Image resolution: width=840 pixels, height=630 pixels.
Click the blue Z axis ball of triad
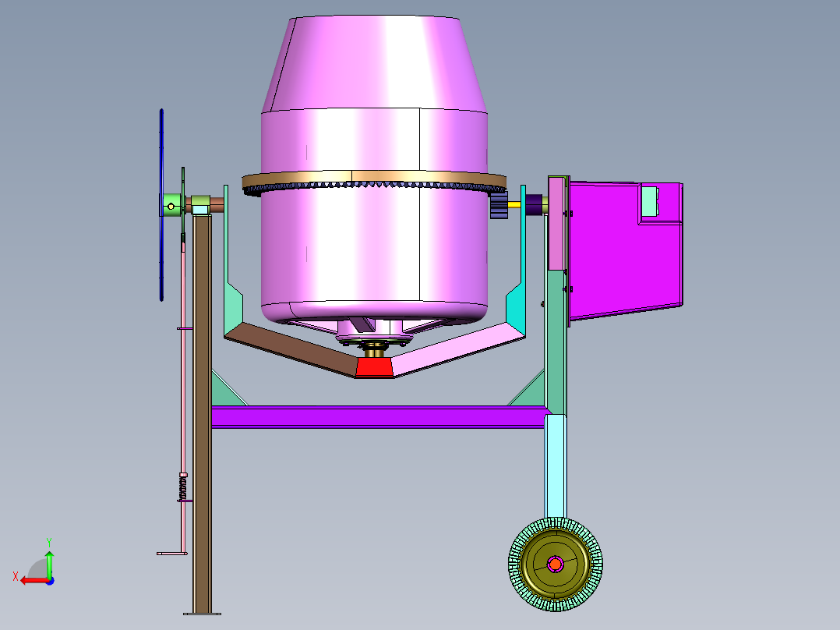coord(50,581)
